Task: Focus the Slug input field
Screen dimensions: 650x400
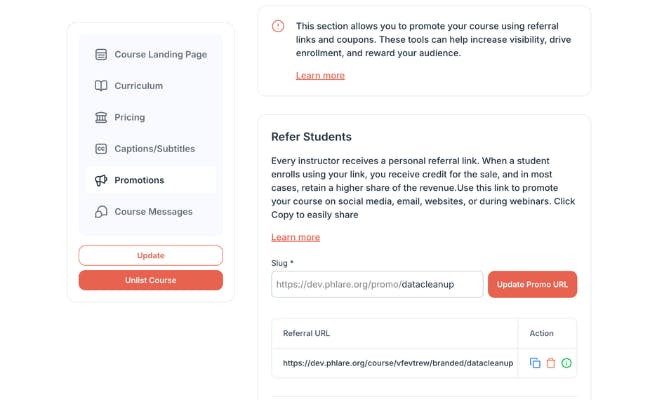Action: tap(377, 284)
